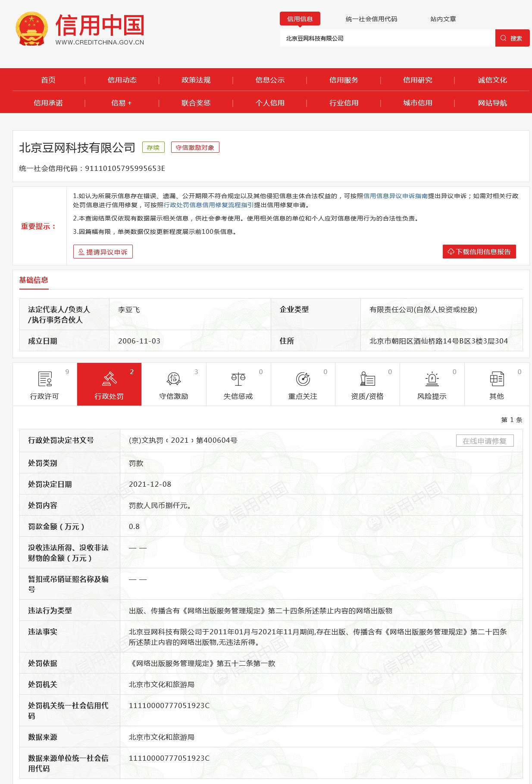Open the 其他 category icon
Screen dimensions: 532x784
coord(497,379)
